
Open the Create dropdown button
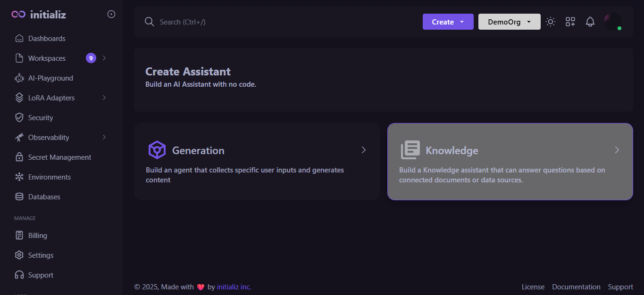(448, 22)
